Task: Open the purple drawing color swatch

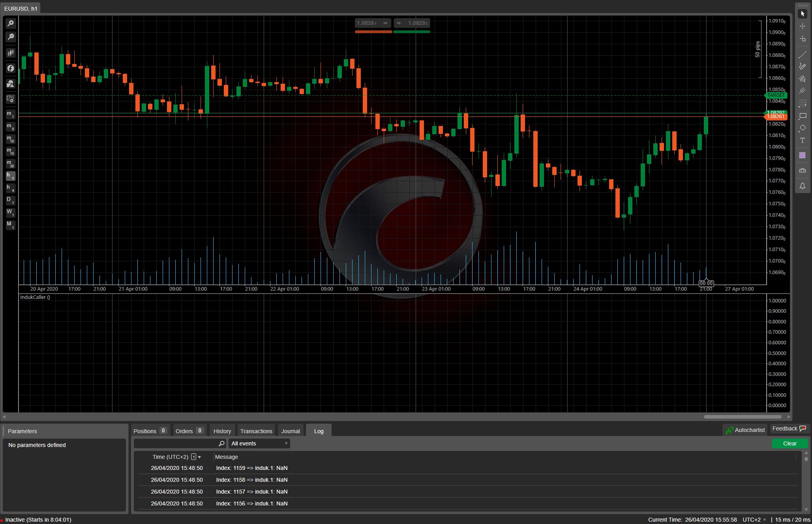Action: pos(803,156)
